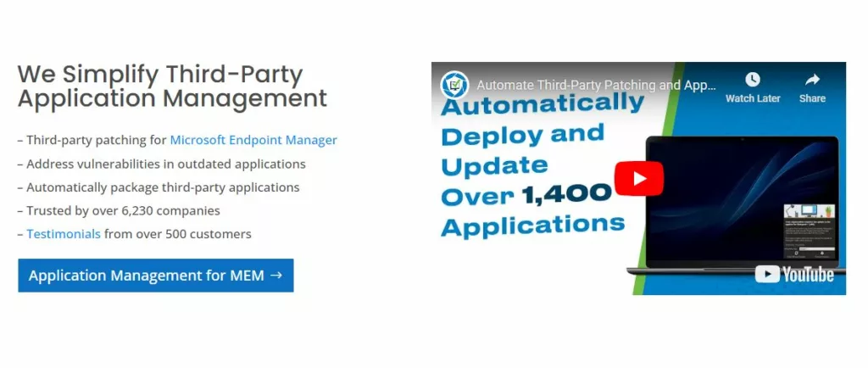Open the Microsoft Endpoint Manager link
The image size is (868, 368).
(x=253, y=140)
